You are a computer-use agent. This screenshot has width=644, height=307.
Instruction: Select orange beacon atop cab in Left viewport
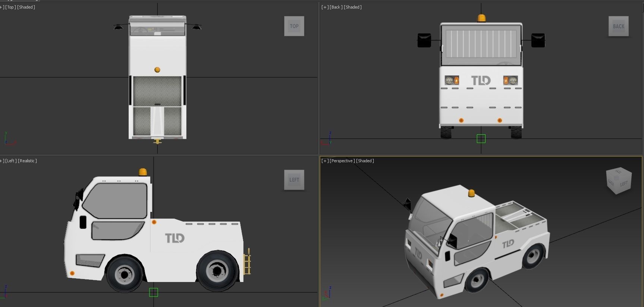coord(143,172)
